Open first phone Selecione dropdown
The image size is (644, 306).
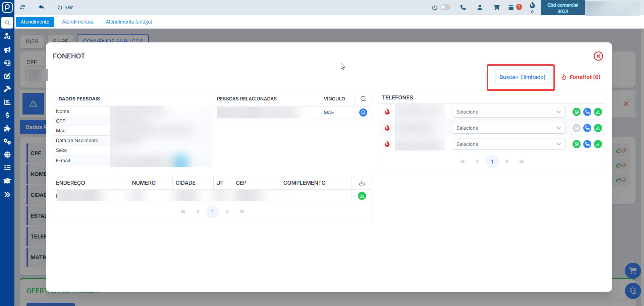coord(508,112)
